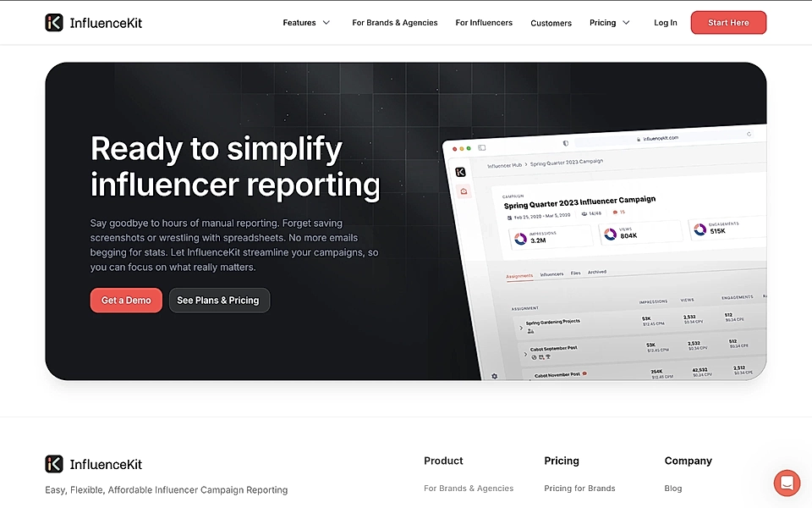Click the red sidebar icon below the K logo
Image resolution: width=812 pixels, height=508 pixels.
pos(464,190)
